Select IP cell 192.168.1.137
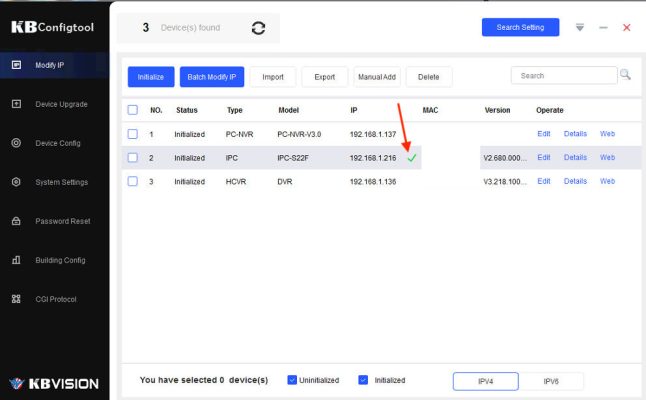646x400 pixels. click(373, 134)
